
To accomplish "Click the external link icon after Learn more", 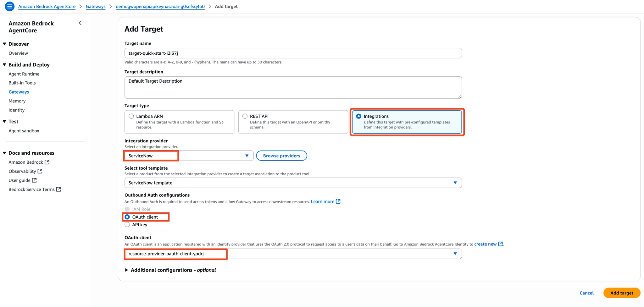I will 338,201.
